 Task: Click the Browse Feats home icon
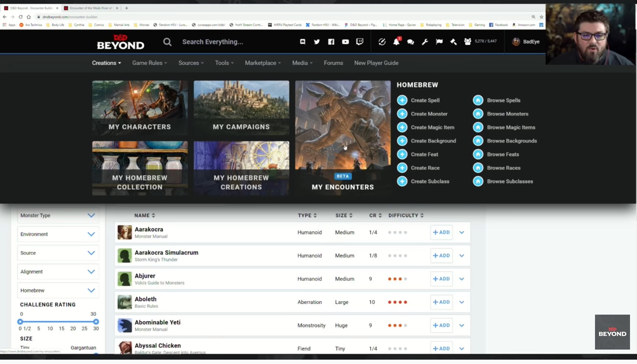pos(478,154)
